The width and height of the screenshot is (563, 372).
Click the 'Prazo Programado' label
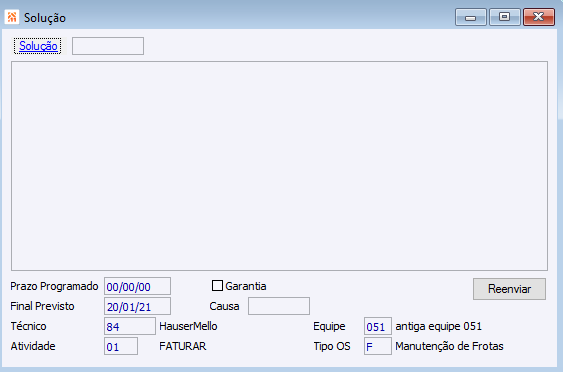54,286
